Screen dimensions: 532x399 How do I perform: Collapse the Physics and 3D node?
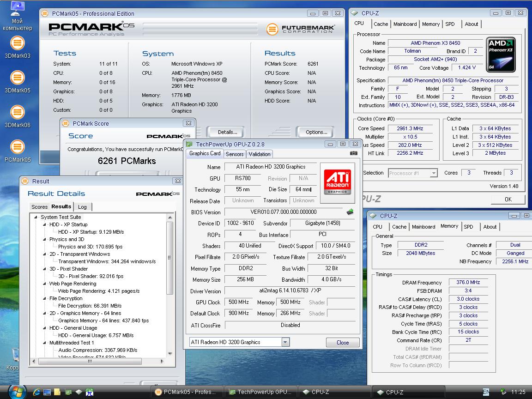click(44, 239)
